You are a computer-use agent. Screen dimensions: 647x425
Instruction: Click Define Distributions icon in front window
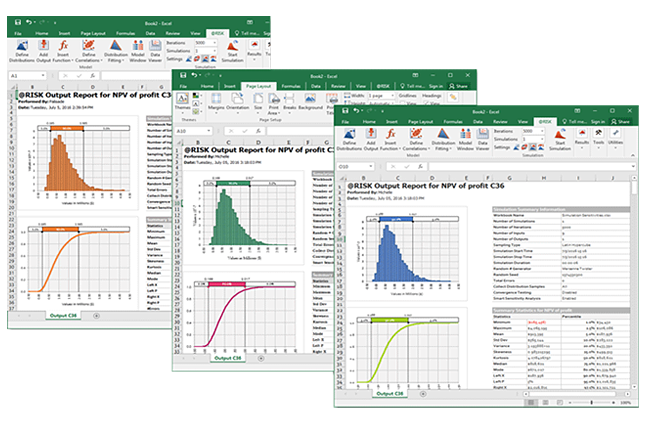[x=349, y=134]
